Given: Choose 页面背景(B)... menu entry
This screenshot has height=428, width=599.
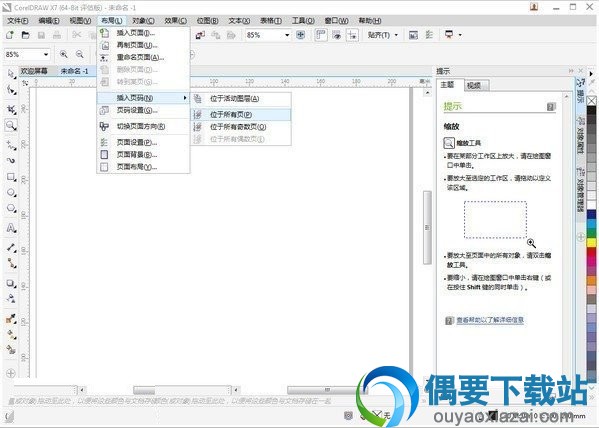Looking at the screenshot, I should (x=143, y=155).
